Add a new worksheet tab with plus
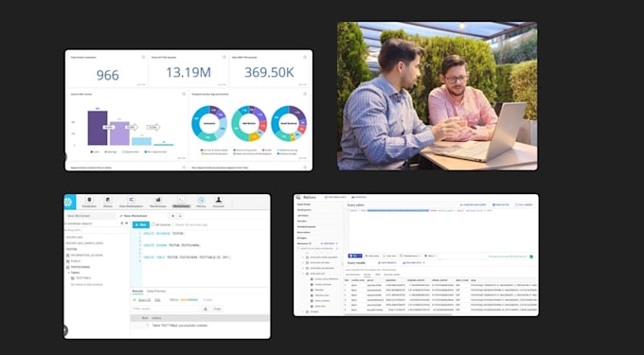Viewport: 644px width, 355px height. (173, 216)
